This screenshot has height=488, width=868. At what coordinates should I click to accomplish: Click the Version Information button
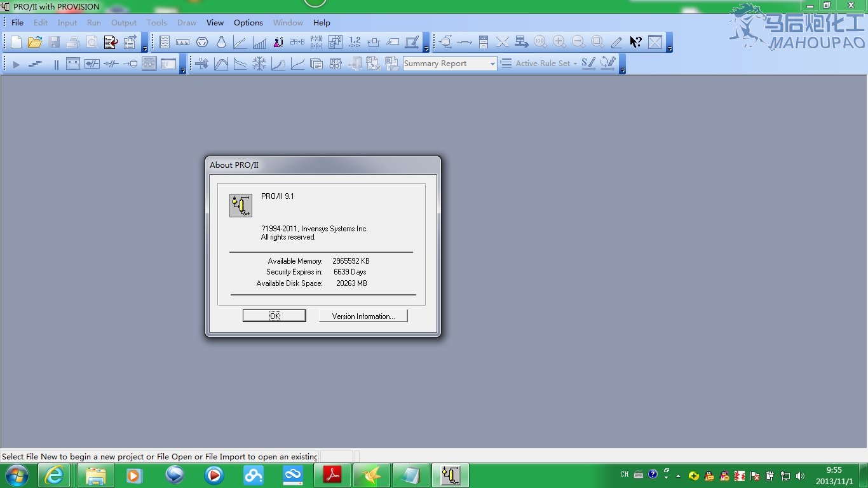(x=363, y=316)
